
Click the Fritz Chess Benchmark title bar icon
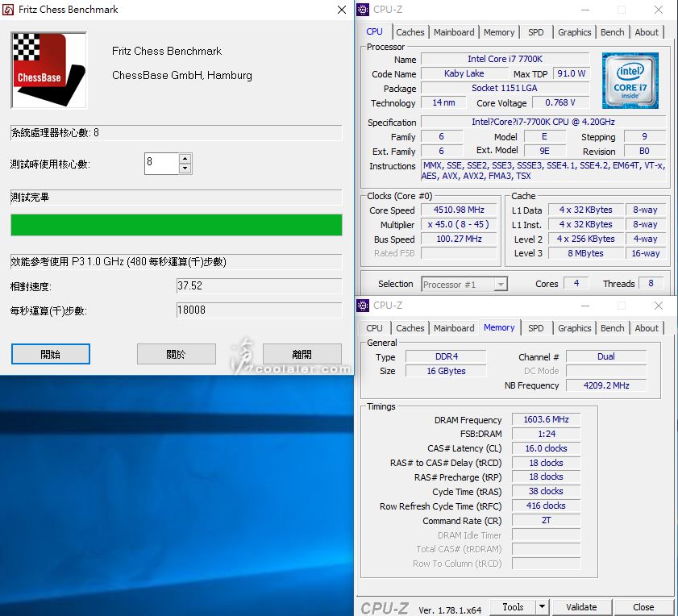click(8, 10)
